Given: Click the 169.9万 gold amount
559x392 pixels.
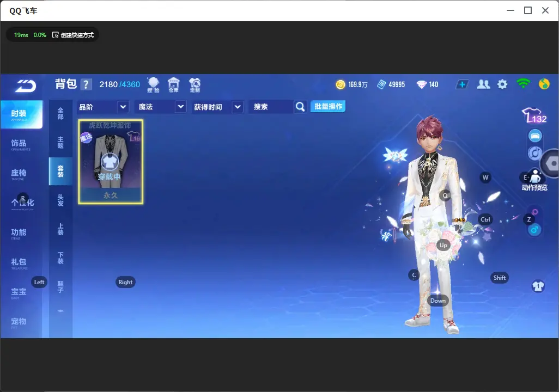Looking at the screenshot, I should pos(357,84).
